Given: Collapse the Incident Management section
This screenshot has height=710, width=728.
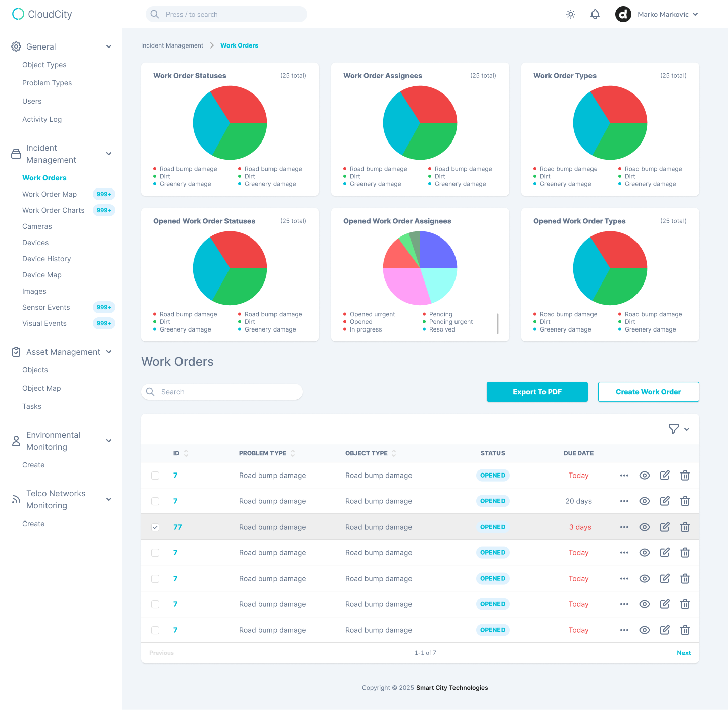Looking at the screenshot, I should click(x=108, y=153).
